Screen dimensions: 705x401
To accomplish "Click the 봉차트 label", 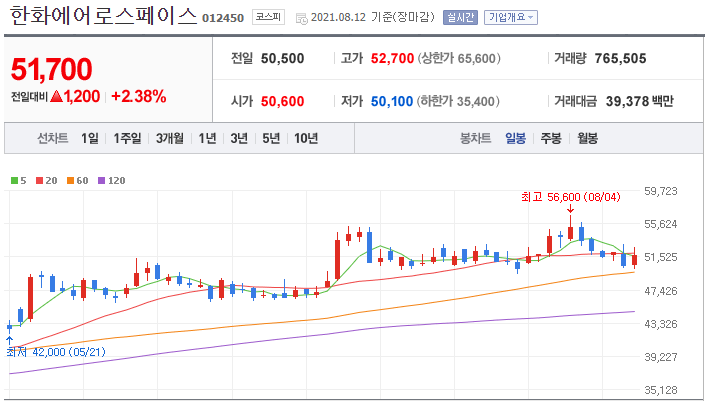I will pyautogui.click(x=476, y=138).
